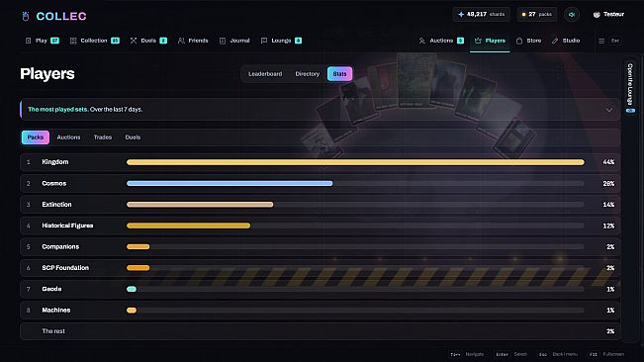
Task: Select the Cosmos set row
Action: click(320, 183)
